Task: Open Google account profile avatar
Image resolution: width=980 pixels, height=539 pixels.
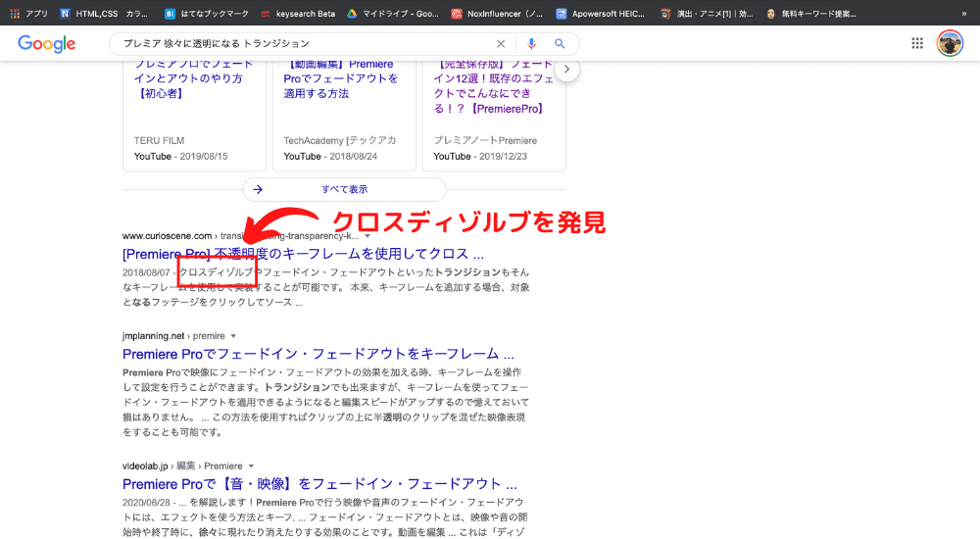Action: pos(950,43)
